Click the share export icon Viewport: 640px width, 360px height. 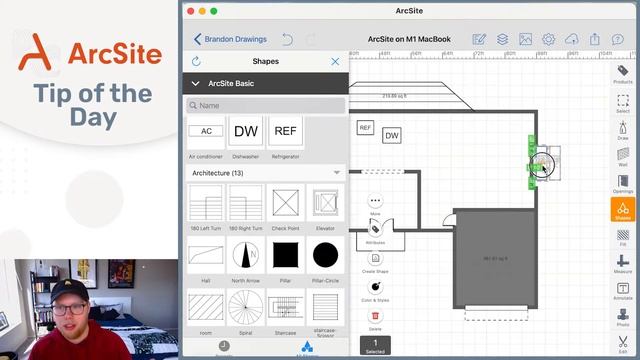[595, 39]
